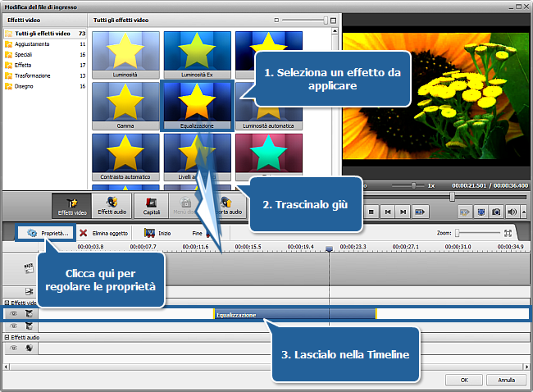Click the fit-to-window zoom icon

508,233
